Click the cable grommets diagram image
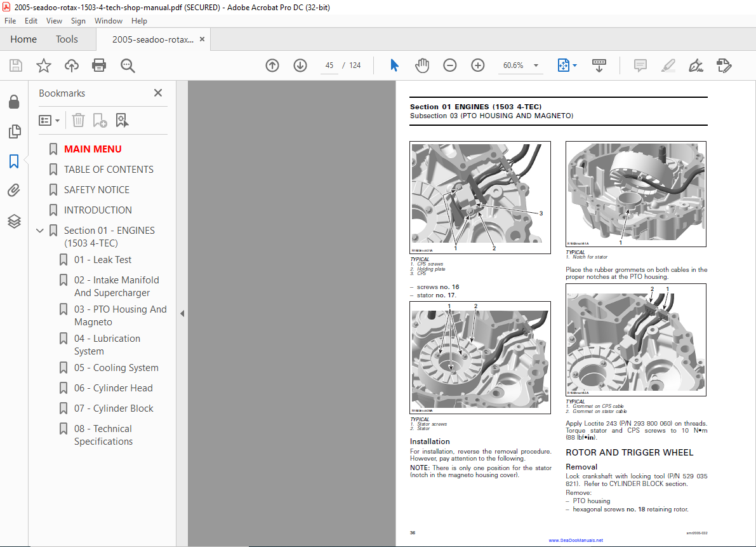This screenshot has width=756, height=547. tap(636, 340)
